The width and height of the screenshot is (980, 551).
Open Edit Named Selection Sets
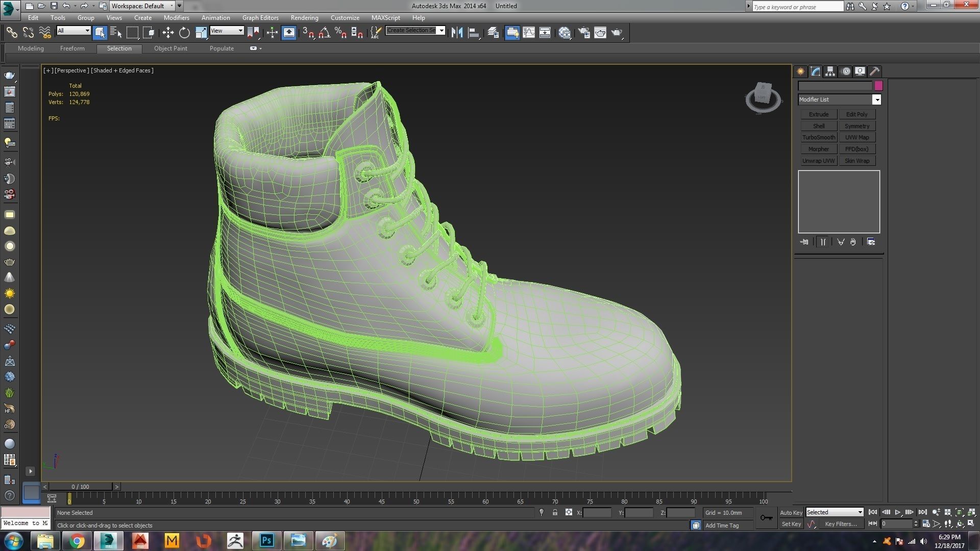(x=375, y=33)
